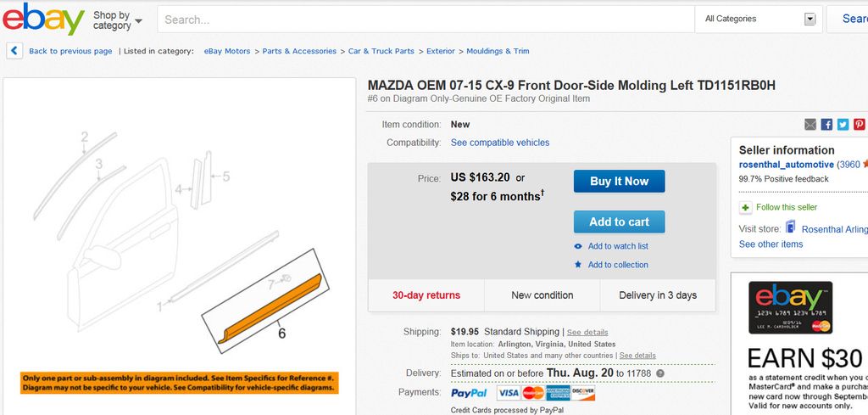868x415 pixels.
Task: Click the delivery estimate help icon
Action: point(659,373)
